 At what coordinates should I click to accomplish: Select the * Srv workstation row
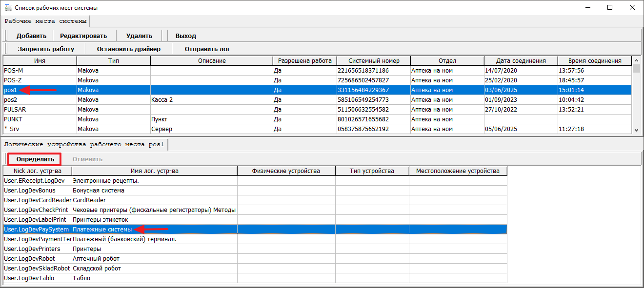[317, 129]
